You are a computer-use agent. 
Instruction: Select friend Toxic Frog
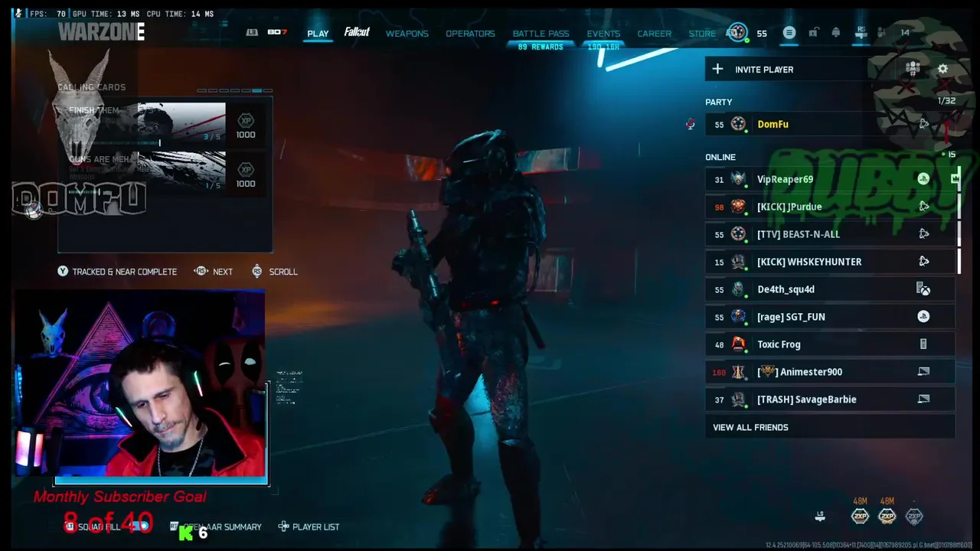click(x=830, y=344)
